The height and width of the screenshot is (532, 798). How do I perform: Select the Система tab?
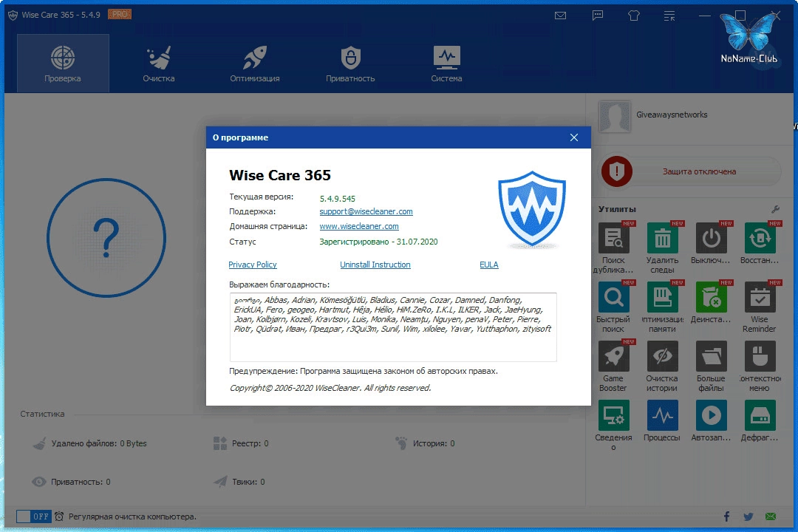446,63
